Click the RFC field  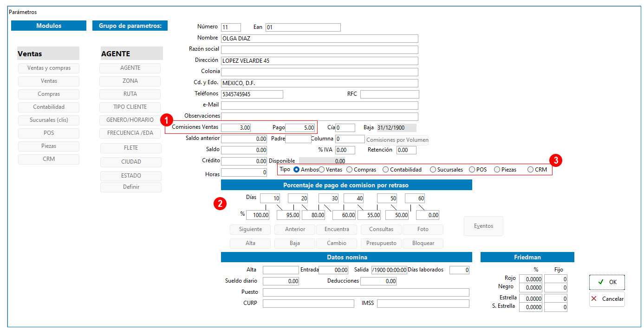pos(389,94)
